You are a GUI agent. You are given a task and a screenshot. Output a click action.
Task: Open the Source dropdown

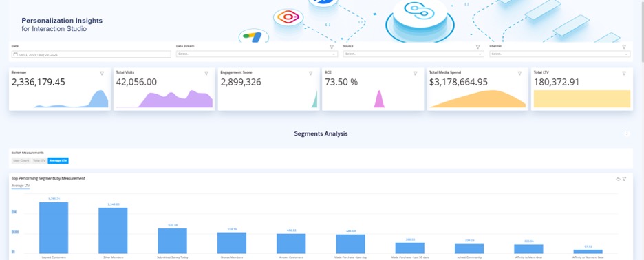(x=414, y=54)
